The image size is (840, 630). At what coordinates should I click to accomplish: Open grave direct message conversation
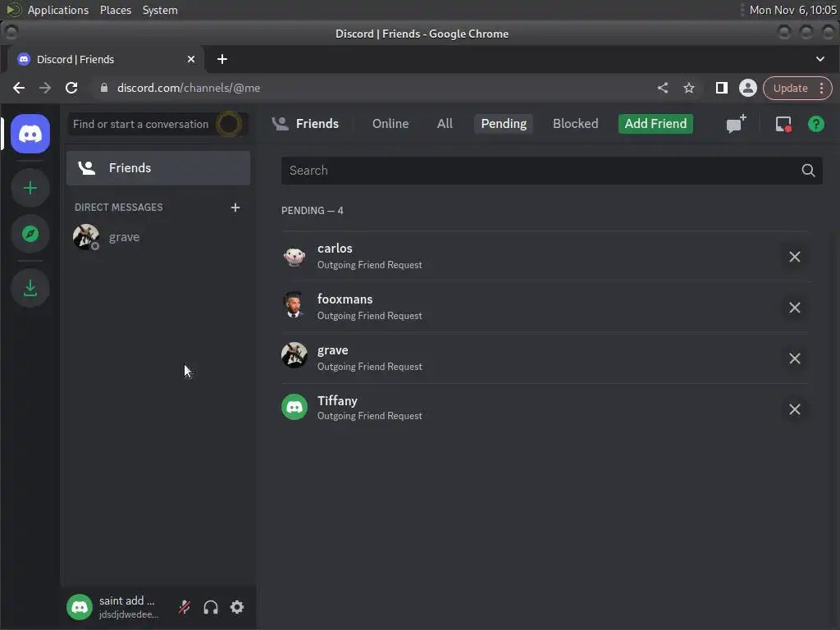[x=158, y=237]
